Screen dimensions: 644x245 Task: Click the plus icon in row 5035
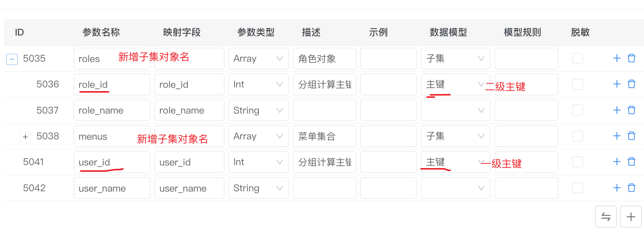pos(617,58)
